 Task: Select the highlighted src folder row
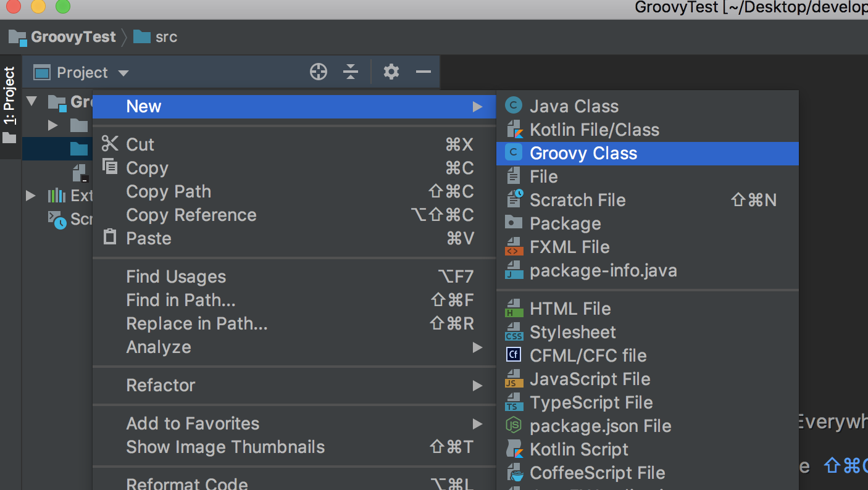(x=57, y=149)
